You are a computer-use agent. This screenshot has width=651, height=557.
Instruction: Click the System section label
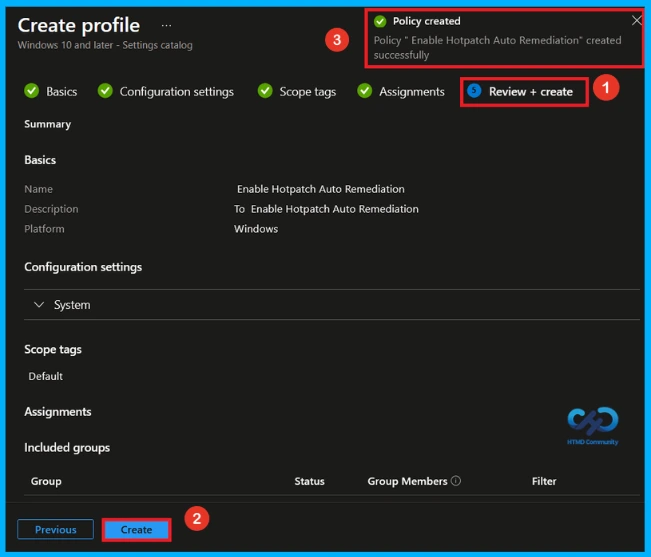point(72,305)
